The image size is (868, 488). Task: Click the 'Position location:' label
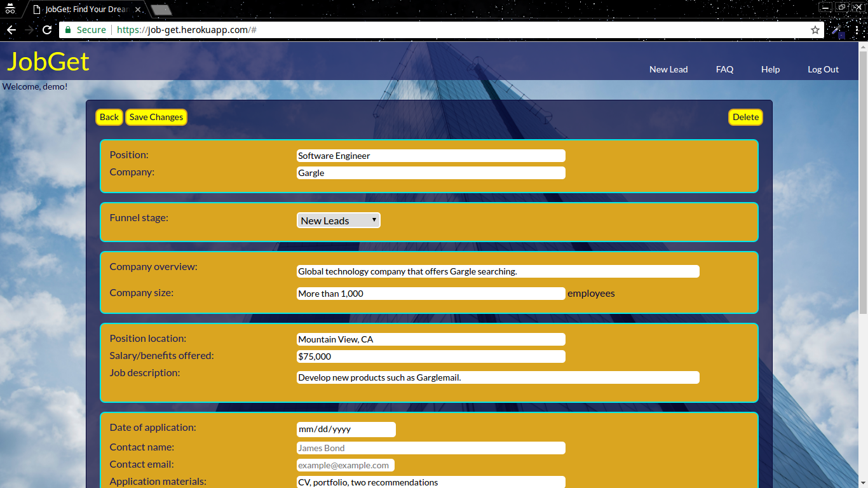(x=148, y=339)
